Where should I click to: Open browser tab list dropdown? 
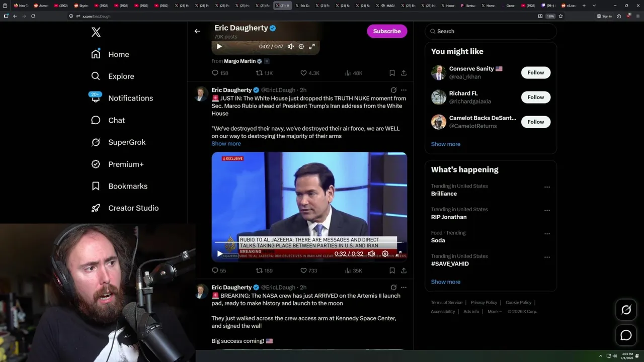594,6
